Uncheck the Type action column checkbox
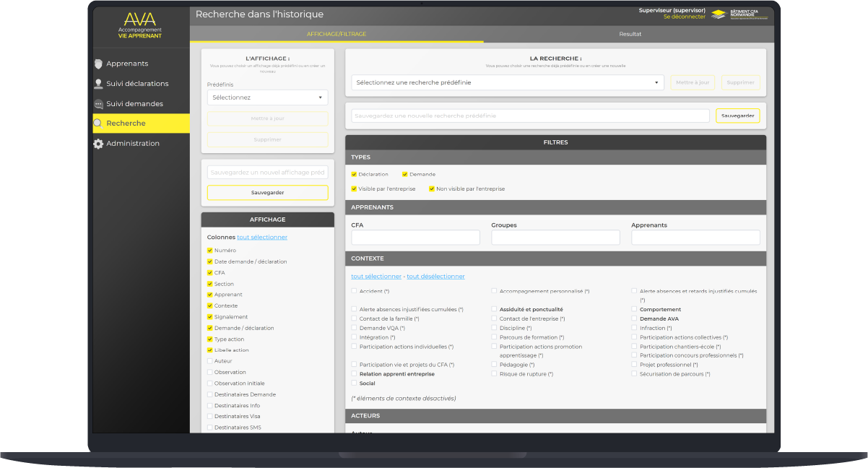 coord(209,339)
